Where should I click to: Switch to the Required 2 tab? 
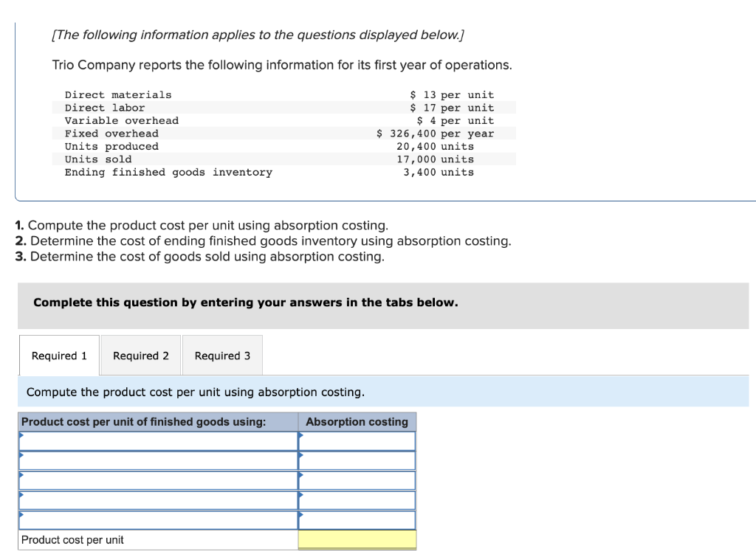[140, 355]
